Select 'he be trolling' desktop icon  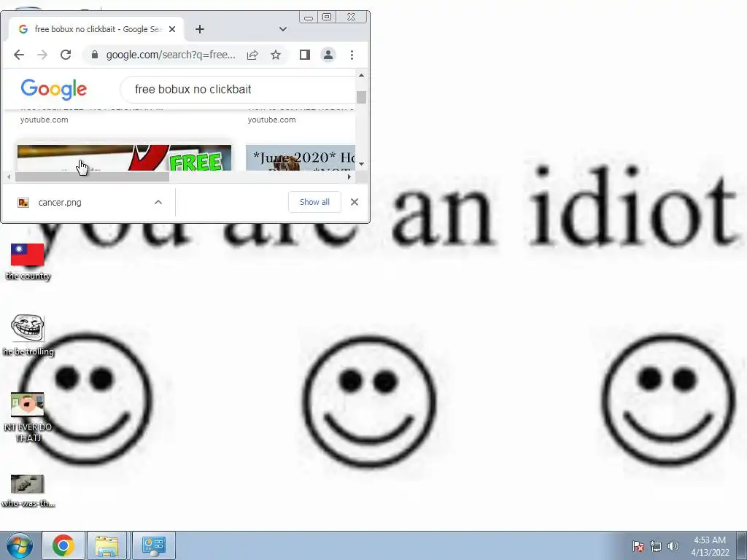click(28, 335)
